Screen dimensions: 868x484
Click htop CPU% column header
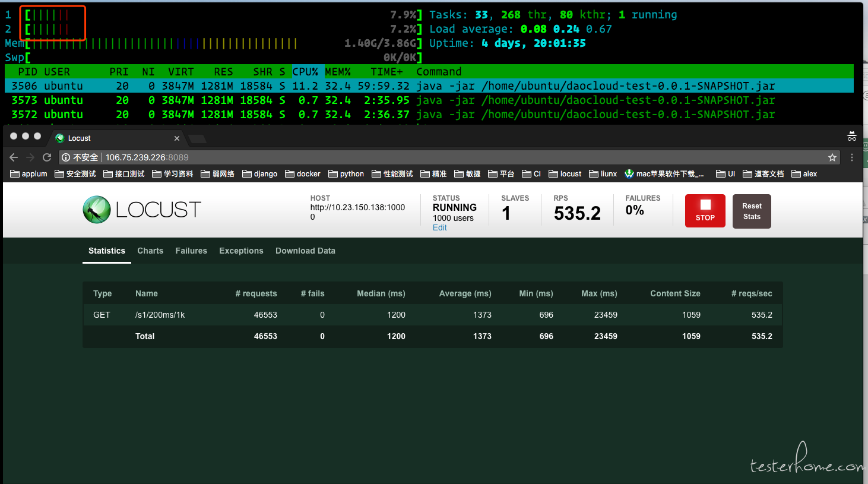[305, 72]
